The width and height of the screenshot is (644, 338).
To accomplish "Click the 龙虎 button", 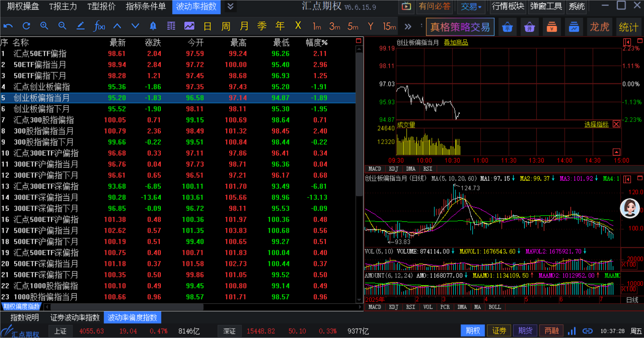I will [600, 27].
